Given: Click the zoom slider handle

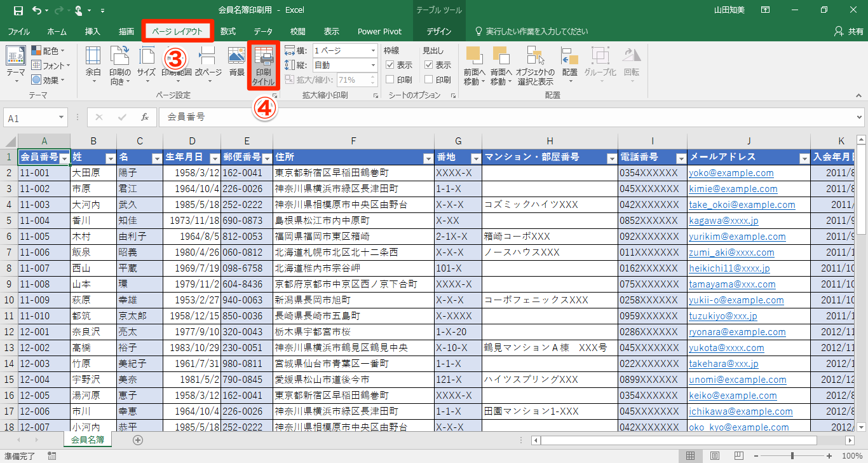Looking at the screenshot, I should pos(792,456).
